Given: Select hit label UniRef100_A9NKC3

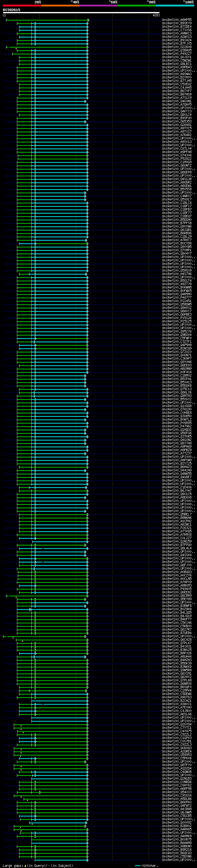Looking at the screenshot, I should pyautogui.click(x=177, y=33).
